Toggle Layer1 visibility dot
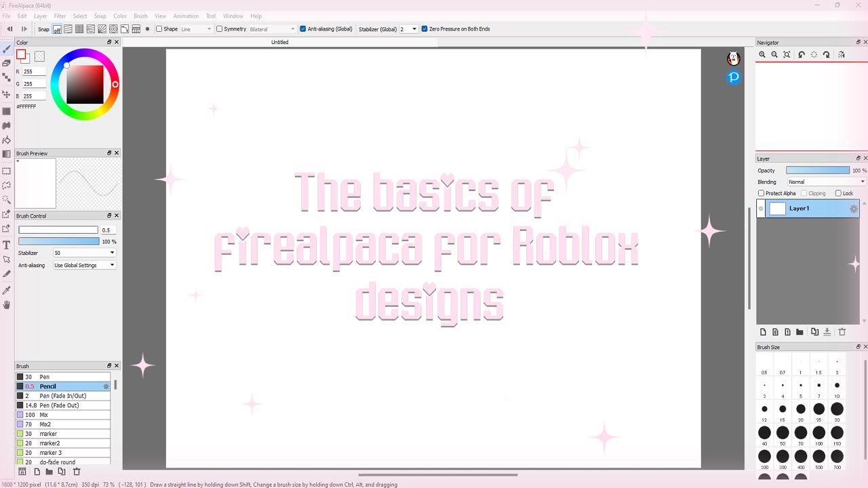Screen dimensions: 868x488 [x=761, y=209]
